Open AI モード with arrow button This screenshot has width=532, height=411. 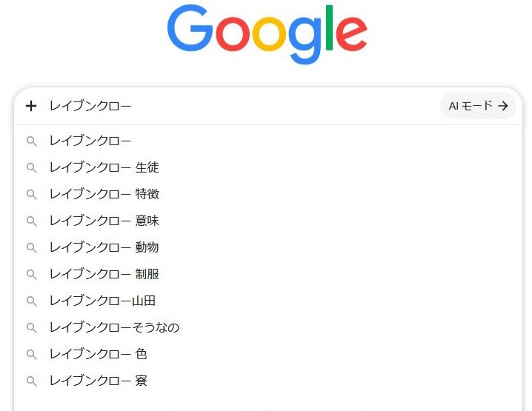tap(478, 106)
